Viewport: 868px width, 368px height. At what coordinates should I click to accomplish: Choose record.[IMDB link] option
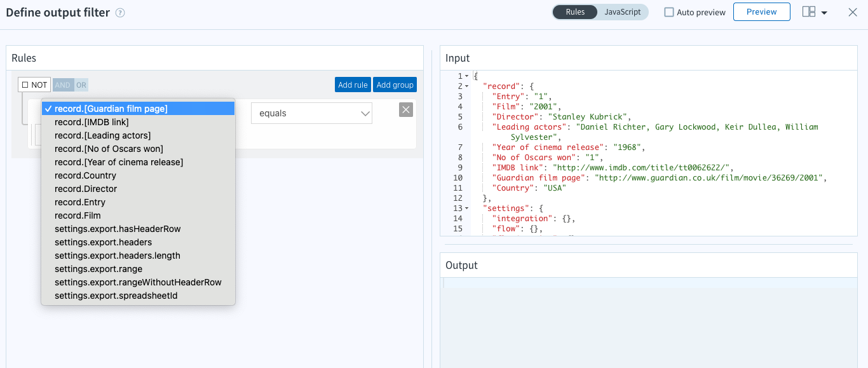point(139,122)
